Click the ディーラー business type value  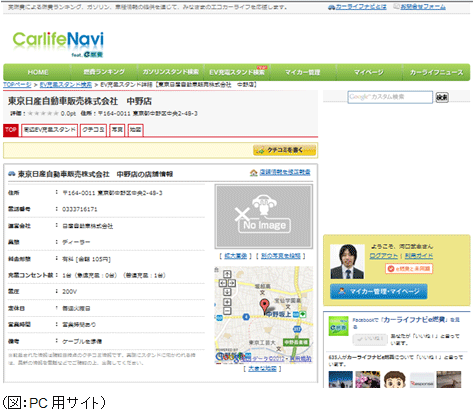coord(76,242)
